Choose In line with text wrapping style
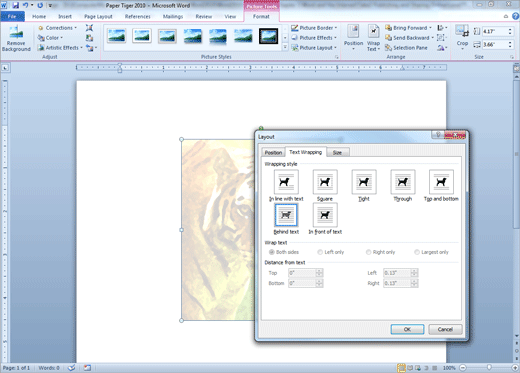This screenshot has width=520, height=373. [286, 185]
